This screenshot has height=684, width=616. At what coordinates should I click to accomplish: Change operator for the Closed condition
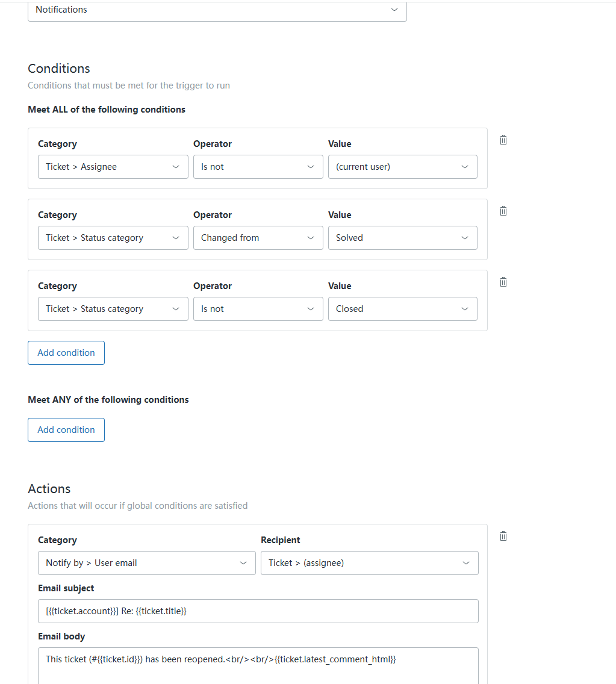click(x=258, y=309)
